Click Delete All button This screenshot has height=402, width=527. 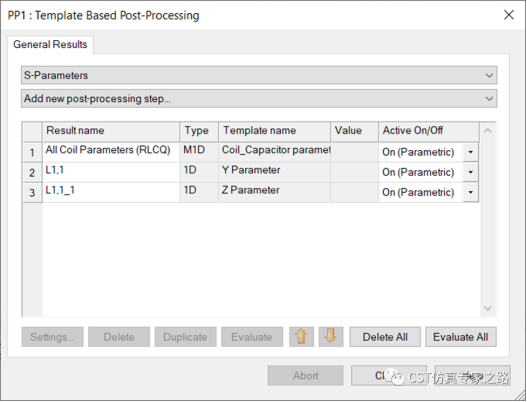pyautogui.click(x=385, y=337)
